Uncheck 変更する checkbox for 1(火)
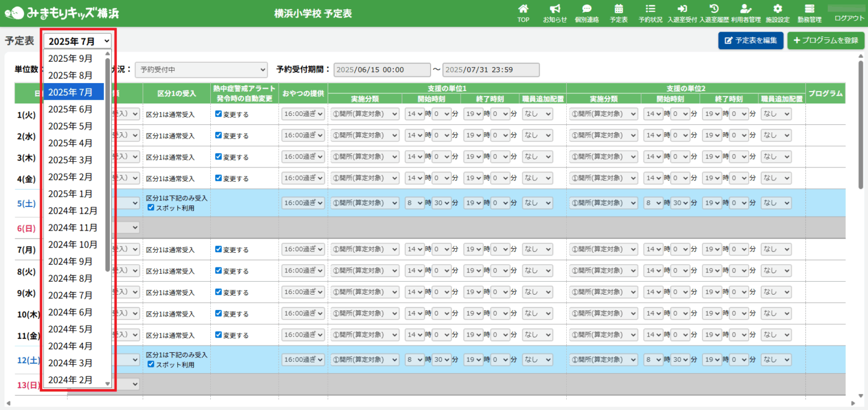This screenshot has width=868, height=410. coord(219,114)
